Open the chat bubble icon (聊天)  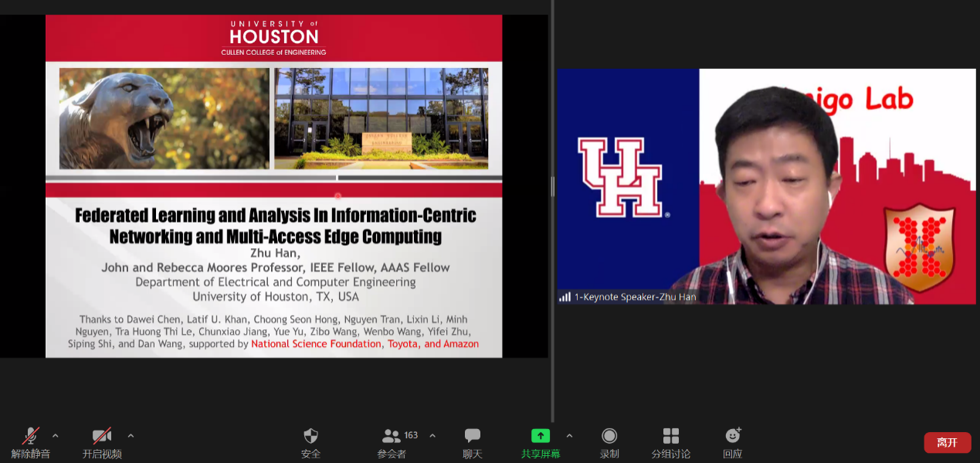pos(472,436)
